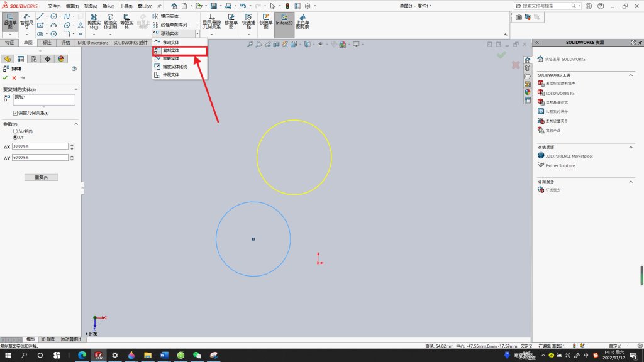
Task: Open the SOLIDWORKS Rx link
Action: point(560,94)
